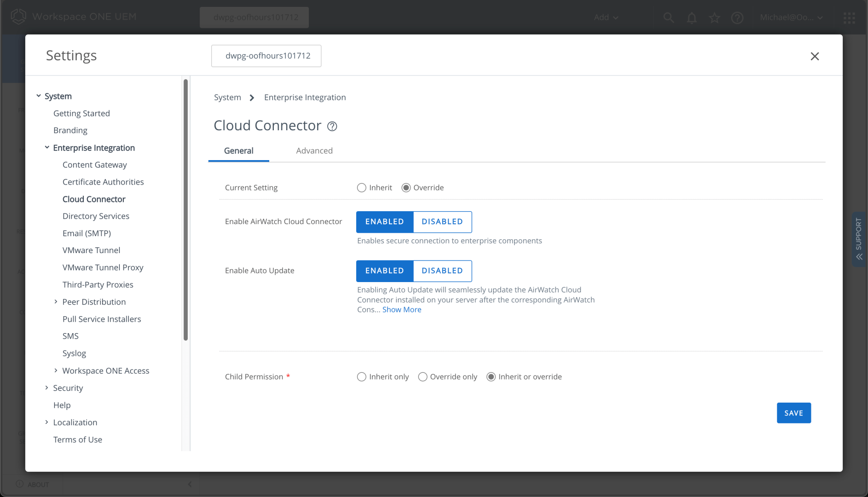The width and height of the screenshot is (868, 497).
Task: Select Override only child permission
Action: pos(422,377)
